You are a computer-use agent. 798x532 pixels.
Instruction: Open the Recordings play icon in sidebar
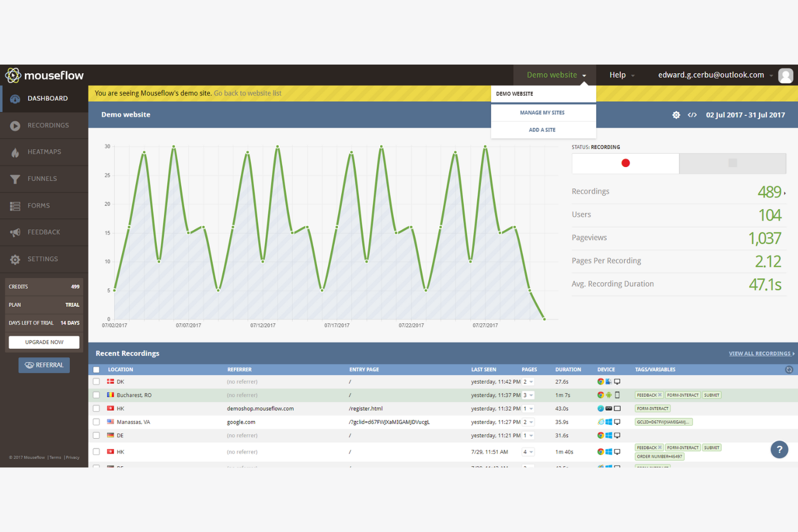pos(15,126)
